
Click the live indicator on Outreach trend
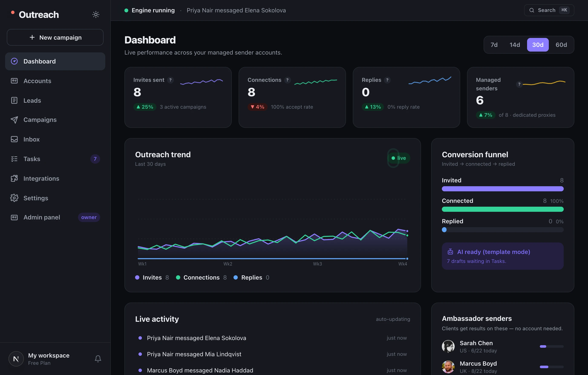[399, 158]
